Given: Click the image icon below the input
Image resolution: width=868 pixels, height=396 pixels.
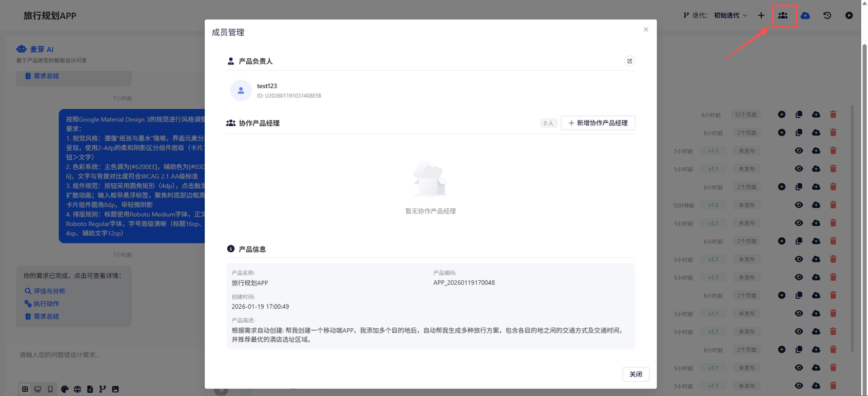Looking at the screenshot, I should click(x=115, y=389).
